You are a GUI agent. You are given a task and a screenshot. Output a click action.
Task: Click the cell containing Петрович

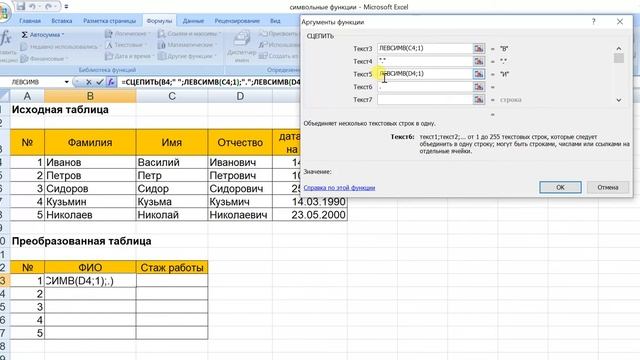click(x=240, y=176)
